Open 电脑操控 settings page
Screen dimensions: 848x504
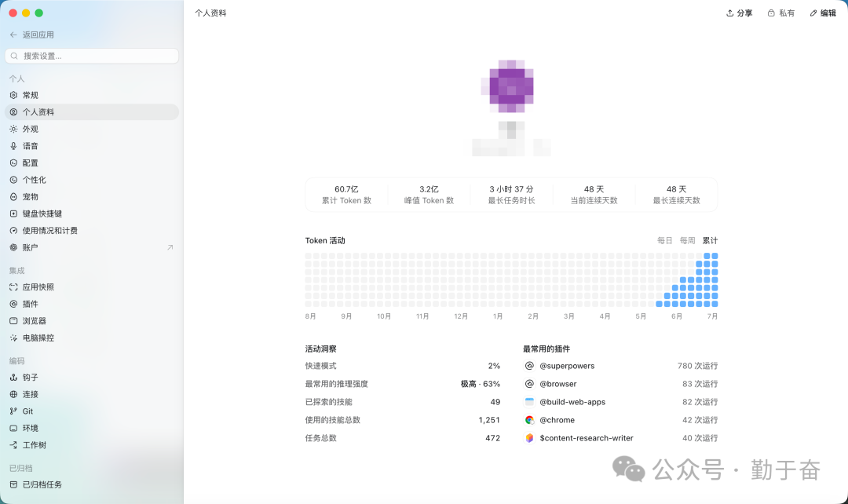(x=92, y=338)
